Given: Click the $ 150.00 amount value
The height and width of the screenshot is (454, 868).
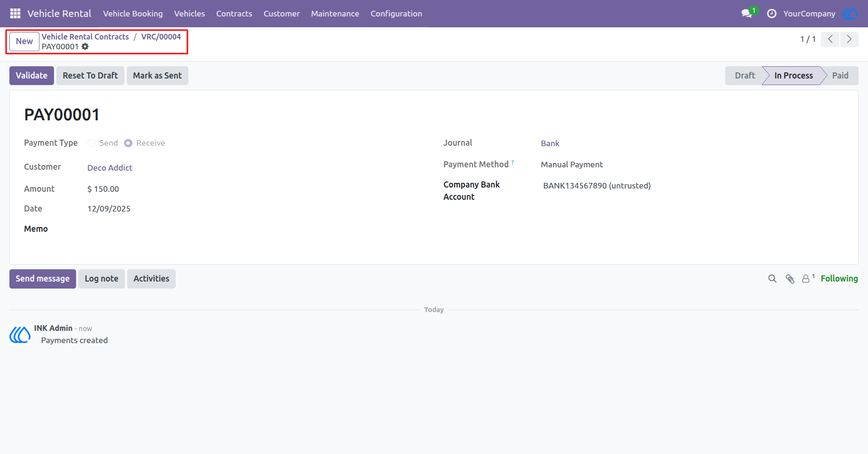Looking at the screenshot, I should [x=103, y=189].
